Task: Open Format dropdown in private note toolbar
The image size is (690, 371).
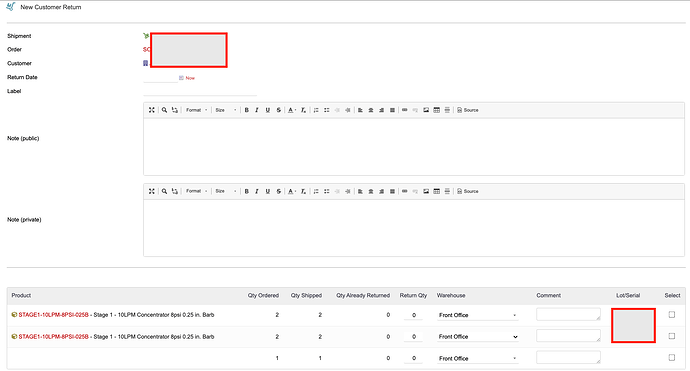Action: click(x=196, y=191)
